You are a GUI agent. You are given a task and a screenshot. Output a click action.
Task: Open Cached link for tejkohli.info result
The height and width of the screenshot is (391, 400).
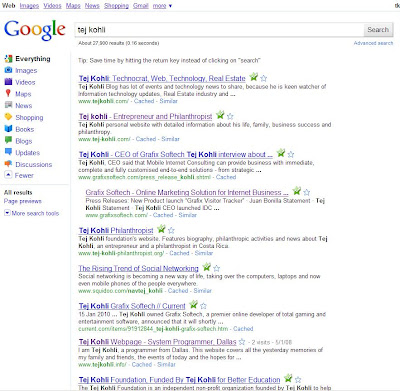pyautogui.click(x=142, y=364)
